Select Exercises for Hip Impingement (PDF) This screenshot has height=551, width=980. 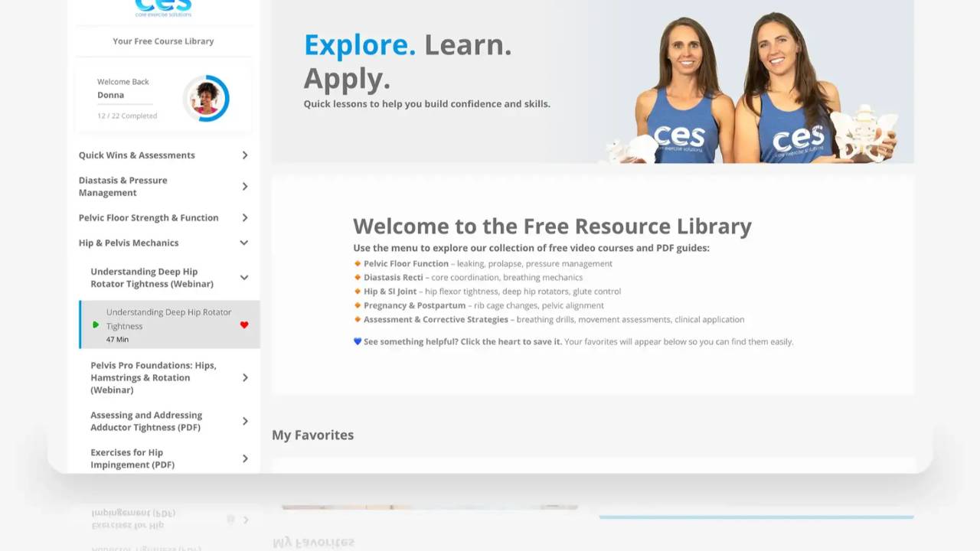coord(132,459)
